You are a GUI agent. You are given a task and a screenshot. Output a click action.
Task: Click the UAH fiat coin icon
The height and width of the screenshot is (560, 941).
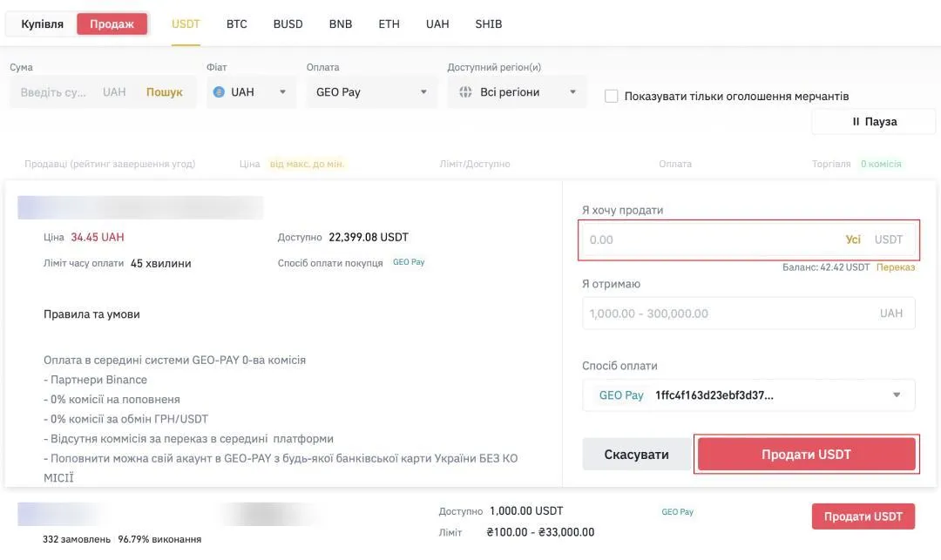tap(219, 92)
